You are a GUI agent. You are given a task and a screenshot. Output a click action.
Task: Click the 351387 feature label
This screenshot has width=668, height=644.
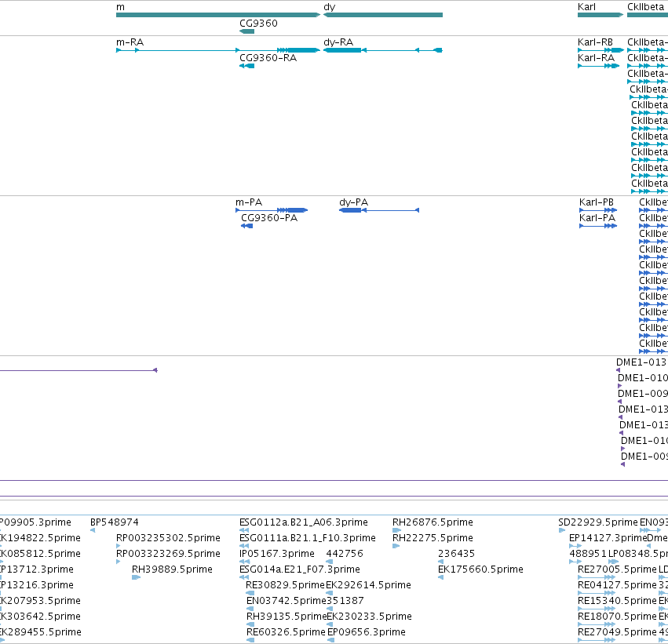pyautogui.click(x=345, y=601)
